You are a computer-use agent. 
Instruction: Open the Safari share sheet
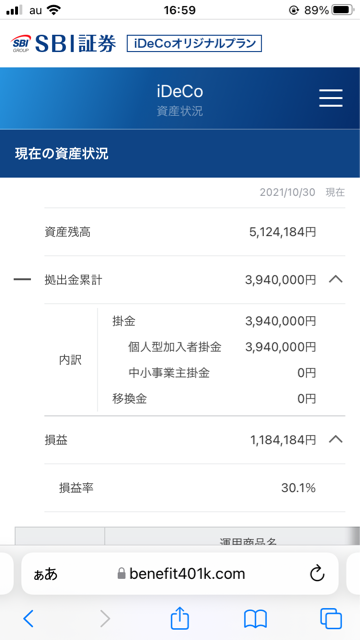(x=180, y=618)
